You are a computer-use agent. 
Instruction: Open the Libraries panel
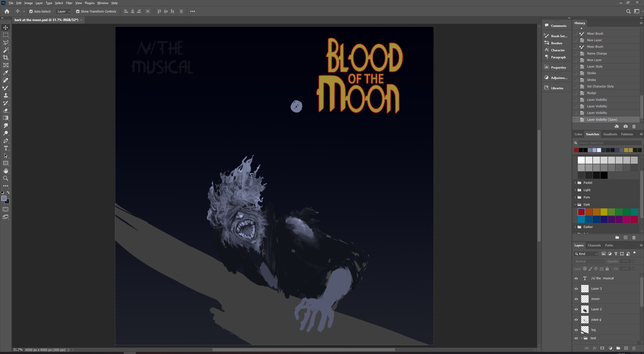556,88
